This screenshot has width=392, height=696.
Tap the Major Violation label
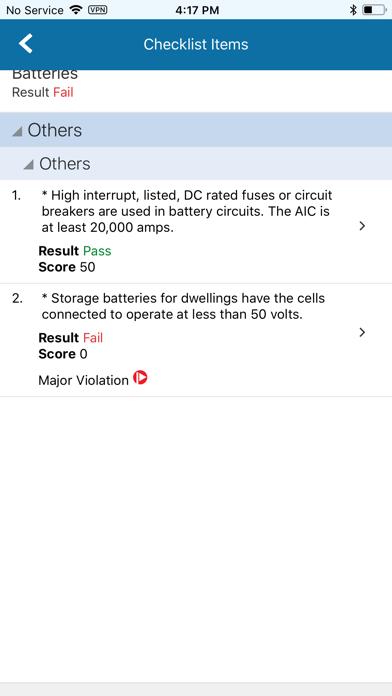(83, 380)
